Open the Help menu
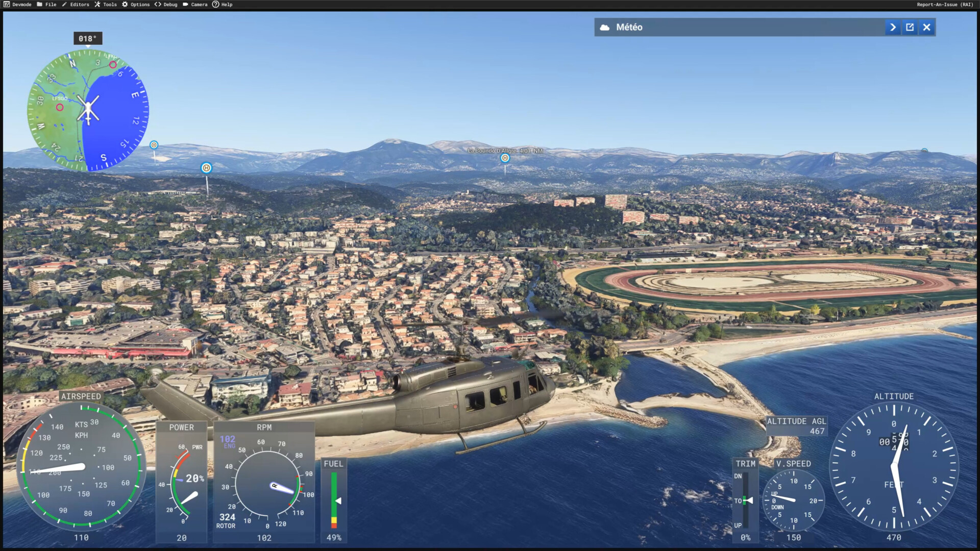The height and width of the screenshot is (551, 980). click(223, 5)
